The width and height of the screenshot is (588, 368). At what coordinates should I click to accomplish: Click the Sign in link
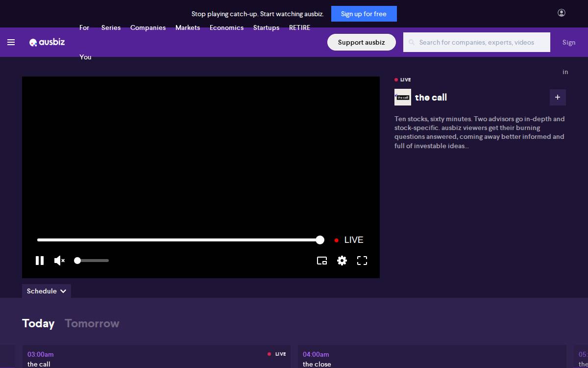568,57
